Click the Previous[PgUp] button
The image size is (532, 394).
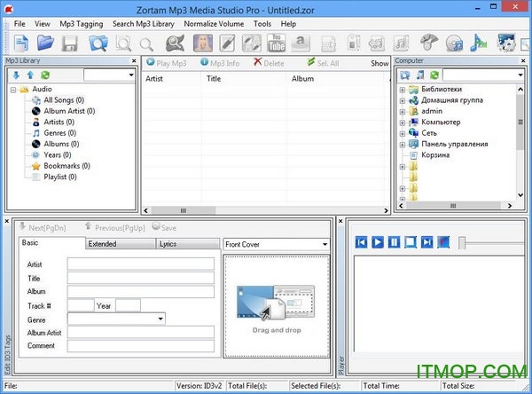click(x=114, y=227)
